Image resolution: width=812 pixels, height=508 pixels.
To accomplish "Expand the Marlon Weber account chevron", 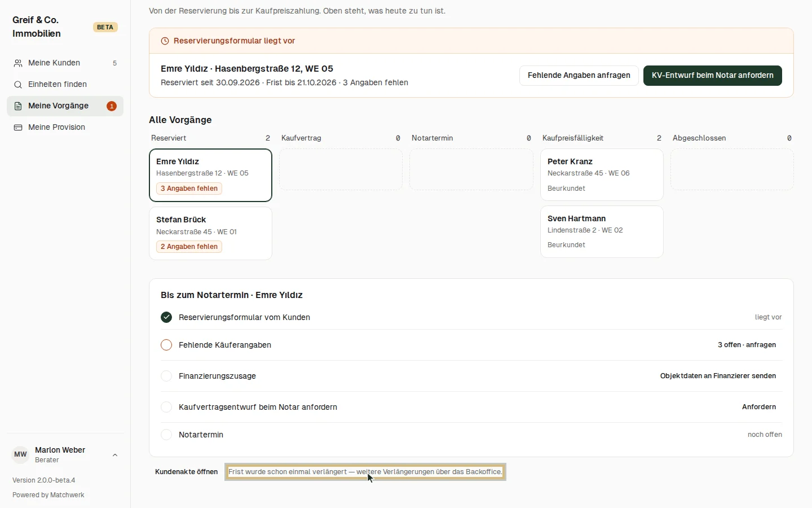I will (x=115, y=455).
